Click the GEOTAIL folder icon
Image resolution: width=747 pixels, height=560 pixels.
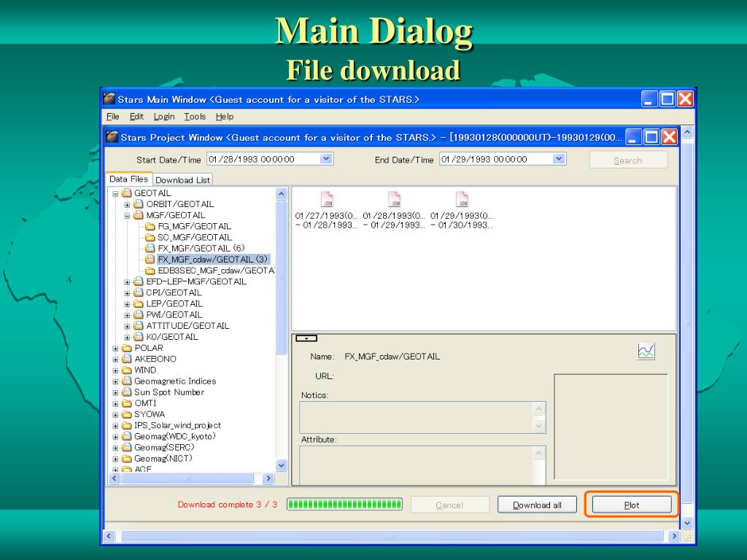(x=127, y=192)
